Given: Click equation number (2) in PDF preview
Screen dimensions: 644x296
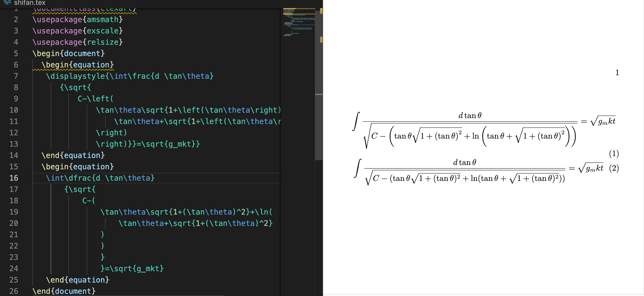Looking at the screenshot, I should pos(614,168).
